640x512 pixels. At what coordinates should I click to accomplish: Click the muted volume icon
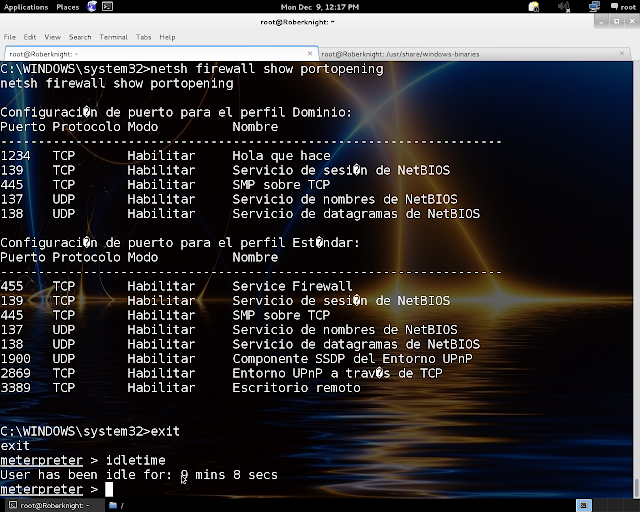tap(564, 7)
